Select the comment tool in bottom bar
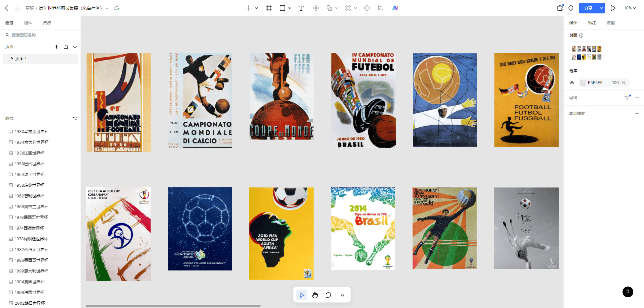Viewport: 644px width, 308px height. pyautogui.click(x=328, y=295)
